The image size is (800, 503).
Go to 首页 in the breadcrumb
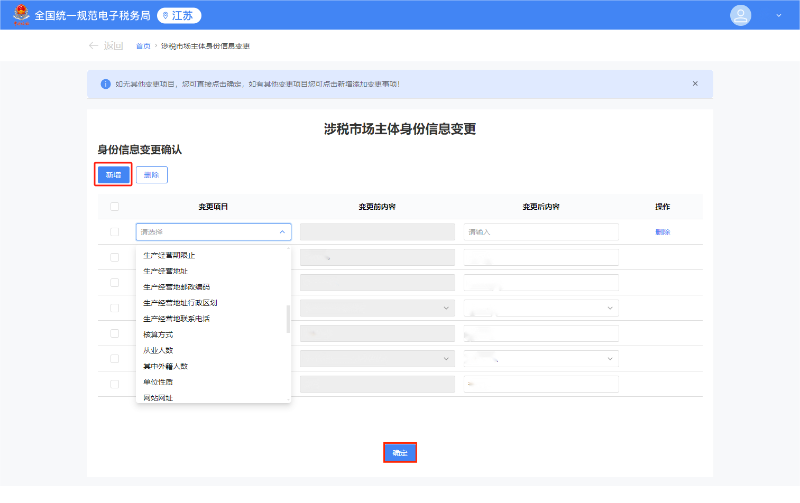[x=143, y=46]
